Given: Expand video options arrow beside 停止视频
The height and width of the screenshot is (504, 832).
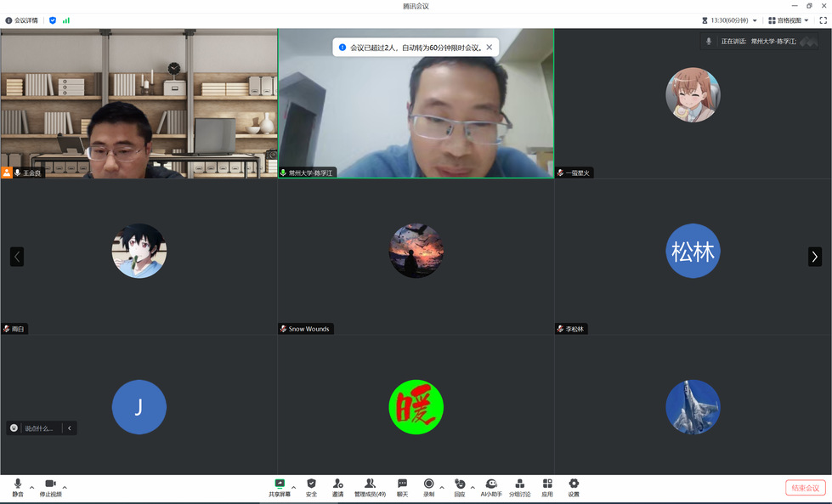Looking at the screenshot, I should [65, 487].
